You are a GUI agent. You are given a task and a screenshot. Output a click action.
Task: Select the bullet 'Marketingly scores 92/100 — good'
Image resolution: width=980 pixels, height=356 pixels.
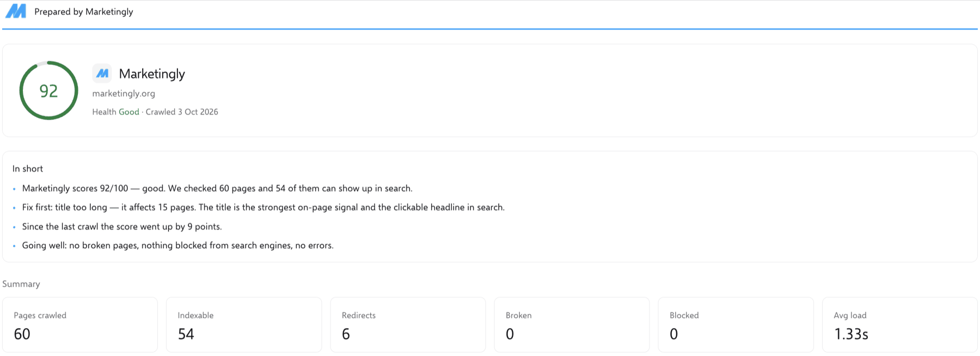(217, 189)
